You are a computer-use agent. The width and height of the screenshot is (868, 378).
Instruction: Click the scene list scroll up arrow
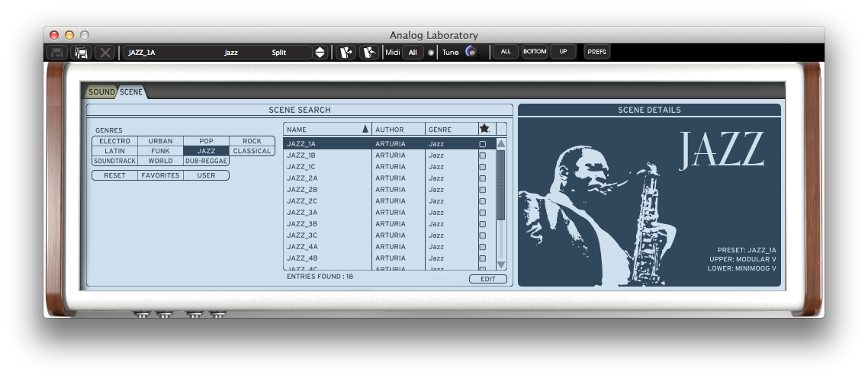click(501, 144)
